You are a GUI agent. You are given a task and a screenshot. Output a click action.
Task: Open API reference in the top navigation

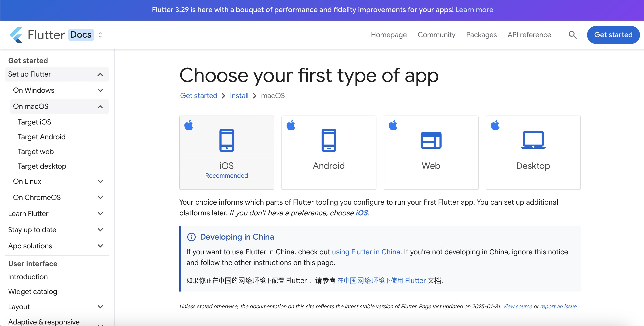[529, 35]
